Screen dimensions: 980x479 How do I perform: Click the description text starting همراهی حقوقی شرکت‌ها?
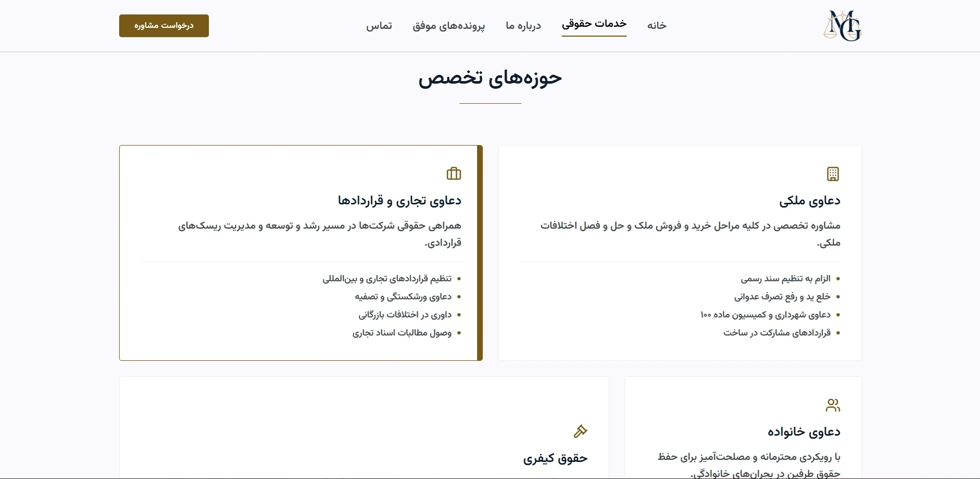320,234
